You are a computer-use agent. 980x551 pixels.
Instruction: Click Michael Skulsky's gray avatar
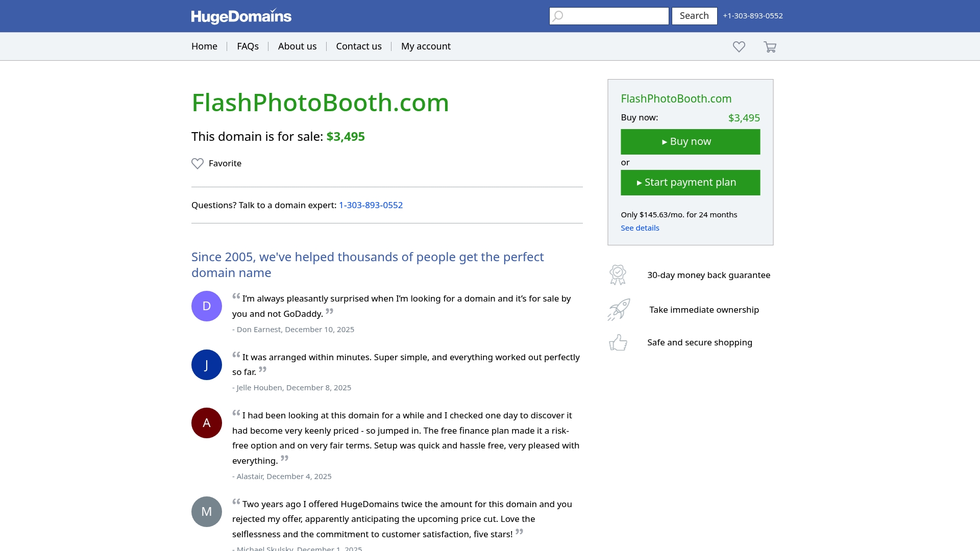click(x=206, y=511)
